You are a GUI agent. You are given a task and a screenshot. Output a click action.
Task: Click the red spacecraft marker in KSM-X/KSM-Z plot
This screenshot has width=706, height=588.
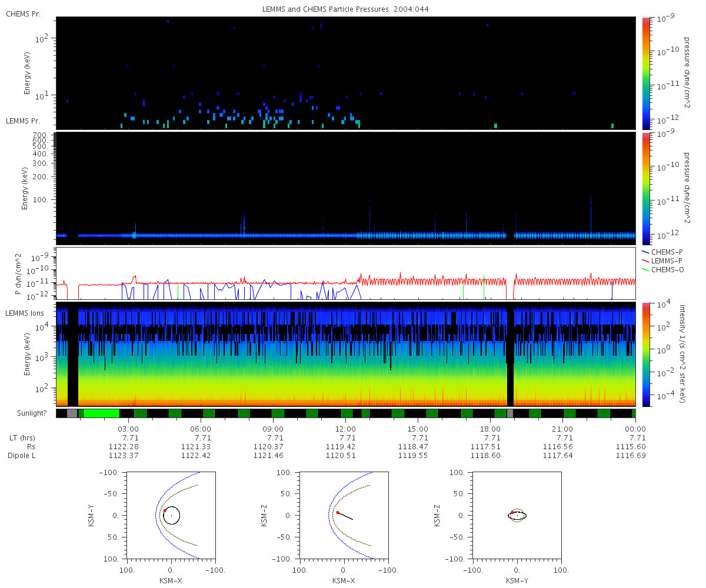tap(338, 512)
